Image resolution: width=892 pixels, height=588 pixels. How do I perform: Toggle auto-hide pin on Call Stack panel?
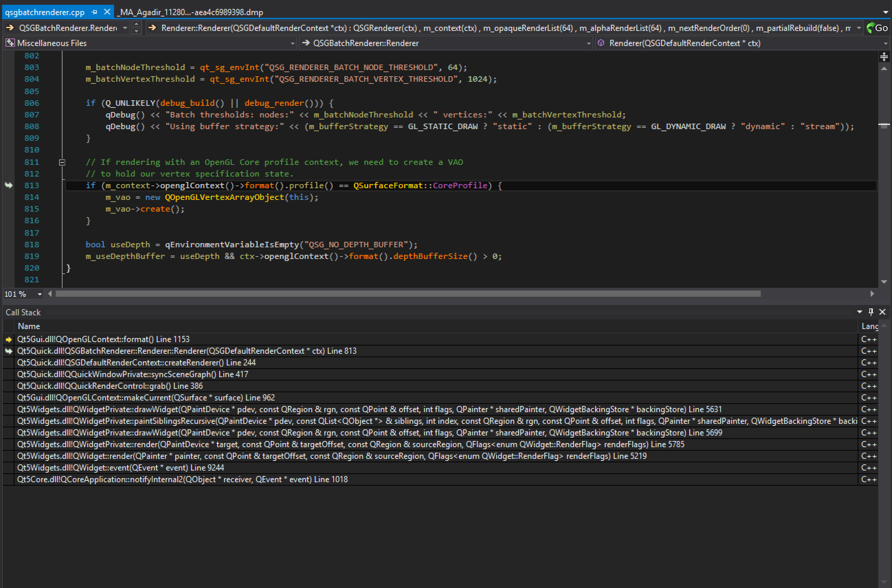coord(871,312)
